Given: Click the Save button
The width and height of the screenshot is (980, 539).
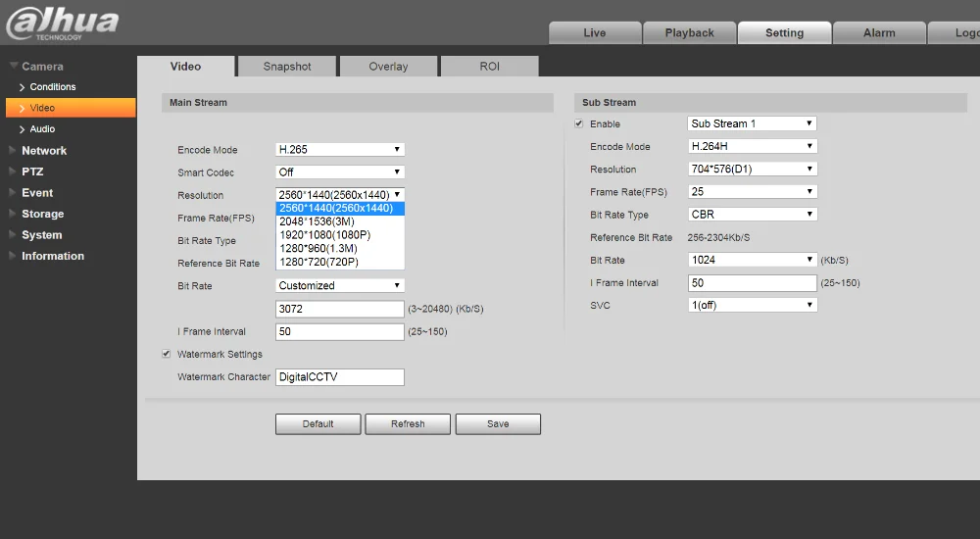Looking at the screenshot, I should [498, 424].
